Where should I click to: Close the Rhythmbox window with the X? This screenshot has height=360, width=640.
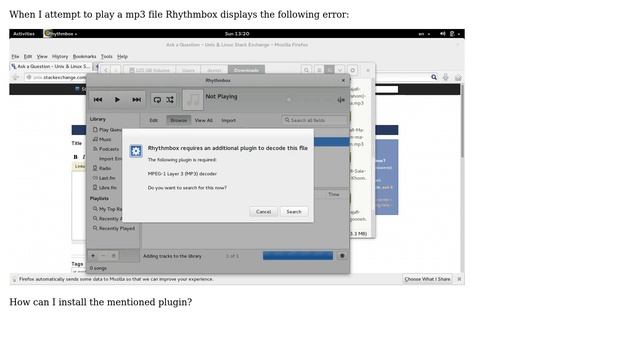coord(343,80)
